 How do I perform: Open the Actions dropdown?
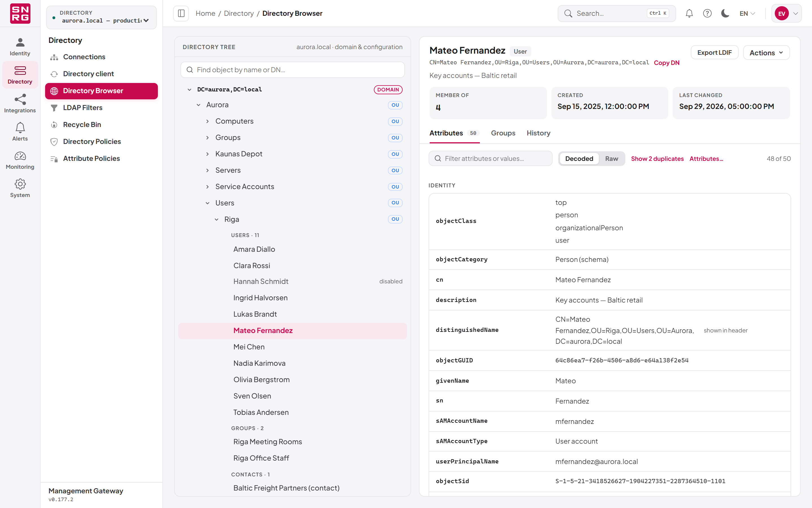pos(766,53)
